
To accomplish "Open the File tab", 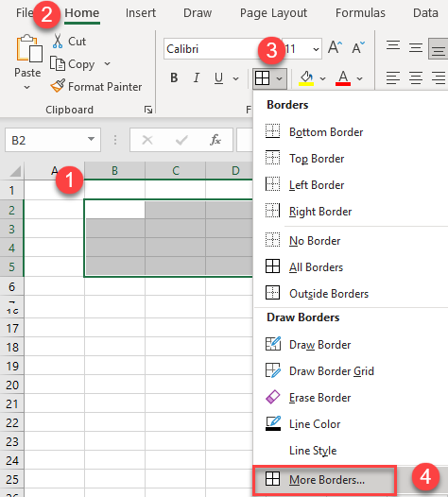I will click(25, 12).
